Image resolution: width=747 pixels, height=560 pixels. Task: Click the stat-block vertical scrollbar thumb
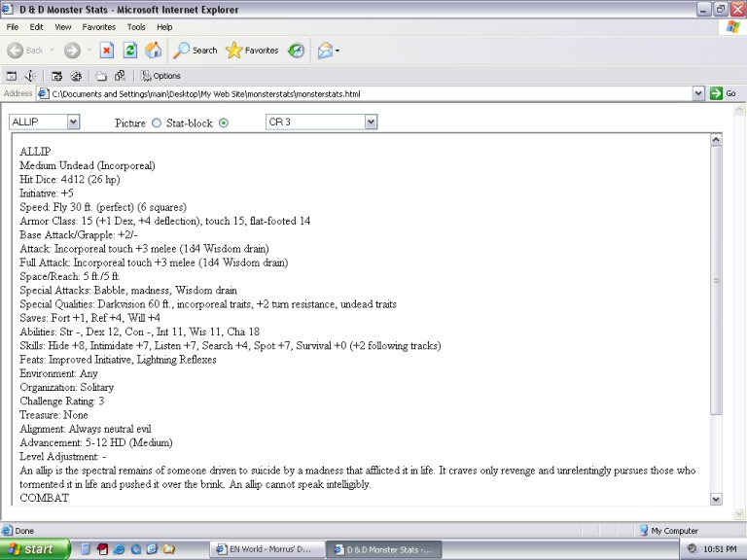click(716, 280)
